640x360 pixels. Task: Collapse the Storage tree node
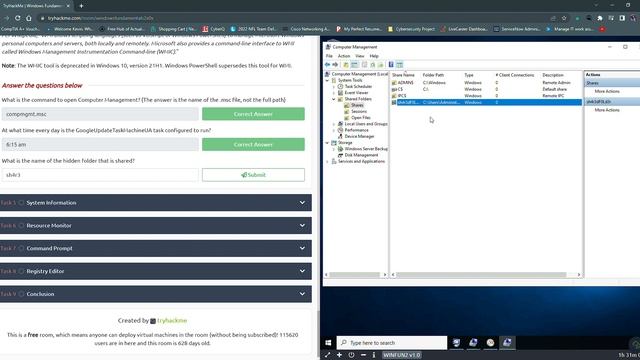tap(327, 143)
